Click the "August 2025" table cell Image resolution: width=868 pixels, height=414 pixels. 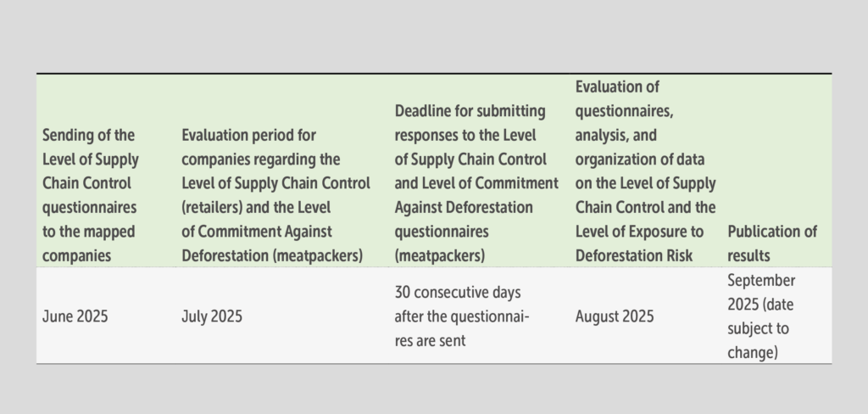pos(615,316)
